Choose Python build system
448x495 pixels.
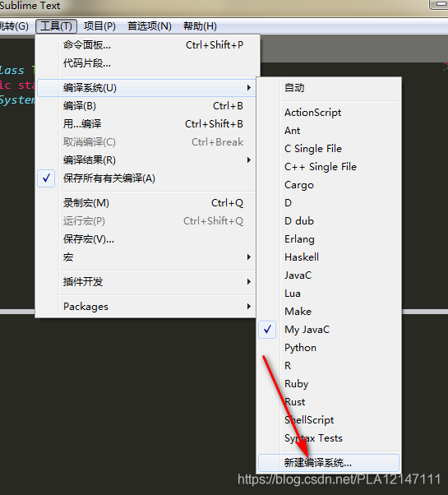329,348
